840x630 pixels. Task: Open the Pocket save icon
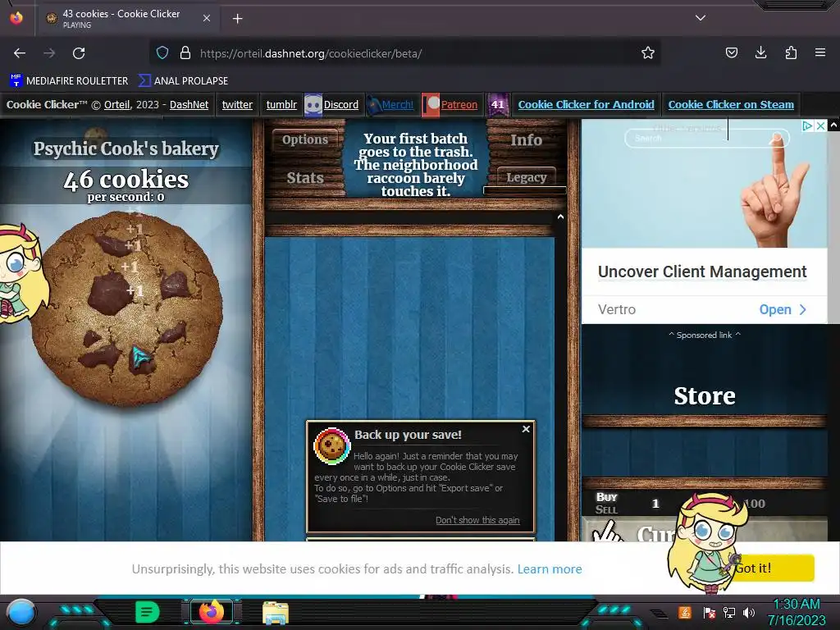click(x=731, y=52)
